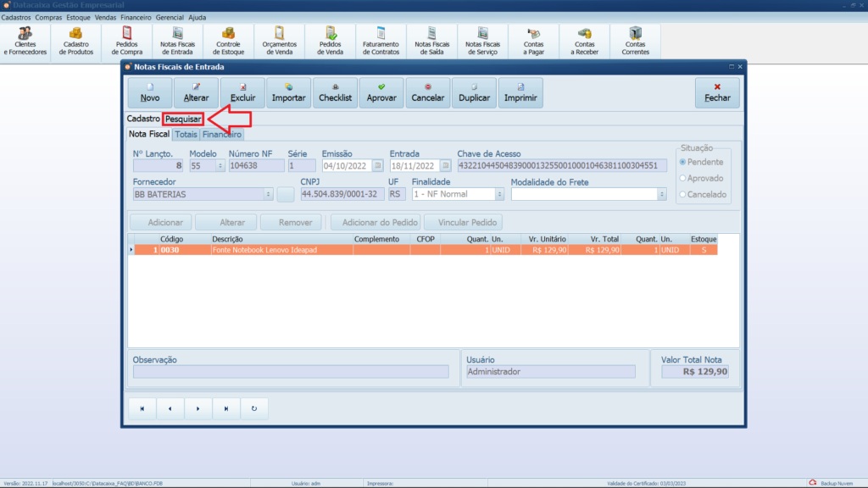Open Contas a Pagar icon
This screenshot has width=868, height=488.
534,41
